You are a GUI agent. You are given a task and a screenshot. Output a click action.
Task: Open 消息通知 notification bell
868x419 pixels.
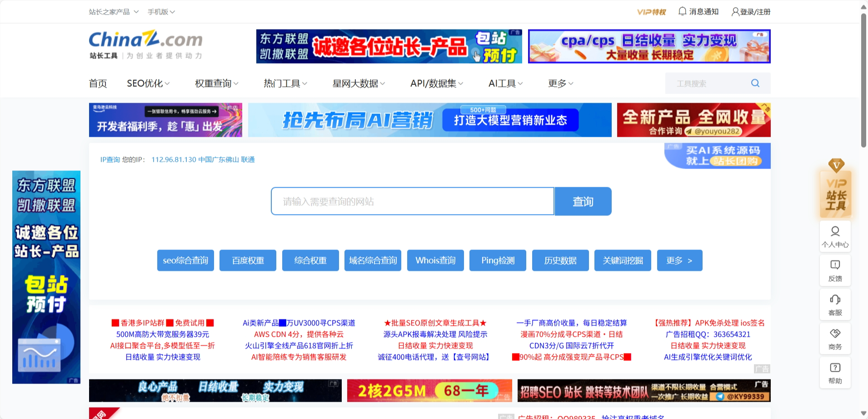tap(698, 11)
